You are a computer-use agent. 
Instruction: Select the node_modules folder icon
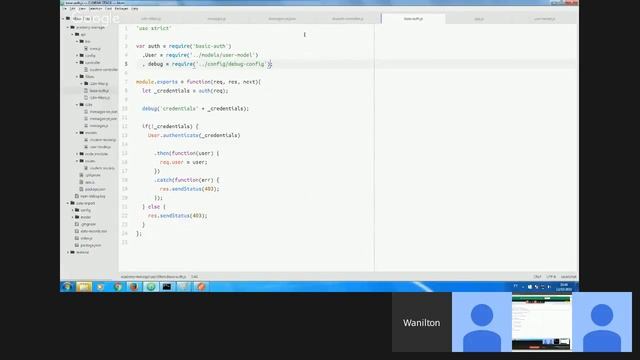82,154
